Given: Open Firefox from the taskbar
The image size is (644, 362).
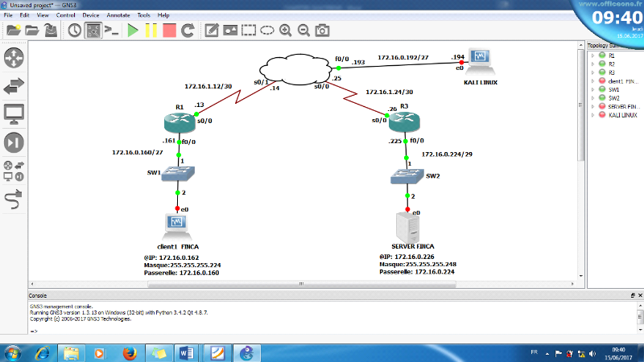Looking at the screenshot, I should [x=130, y=353].
